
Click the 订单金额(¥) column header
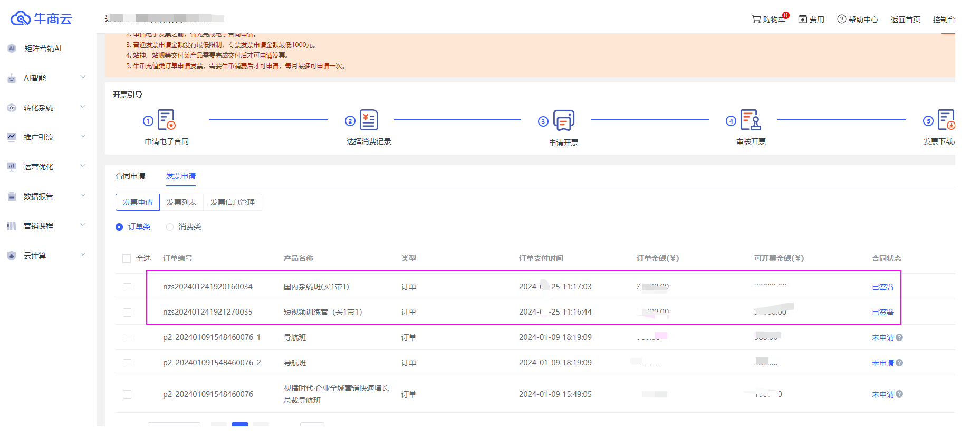click(x=658, y=258)
